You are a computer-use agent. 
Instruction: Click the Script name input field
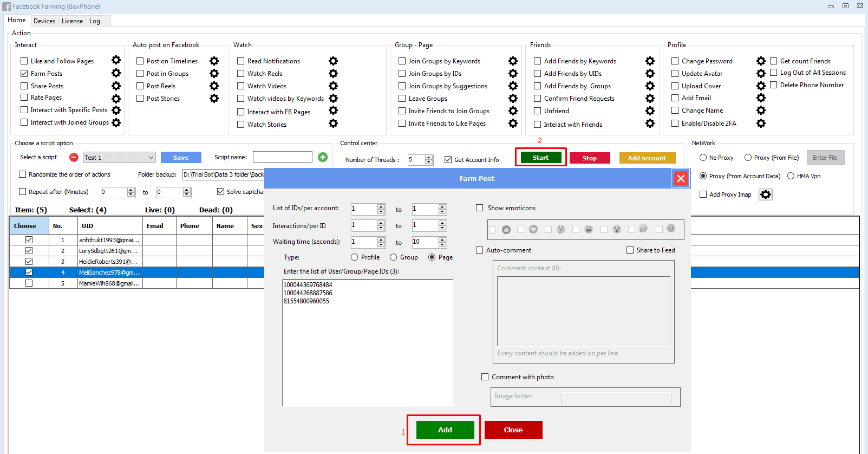coord(283,157)
